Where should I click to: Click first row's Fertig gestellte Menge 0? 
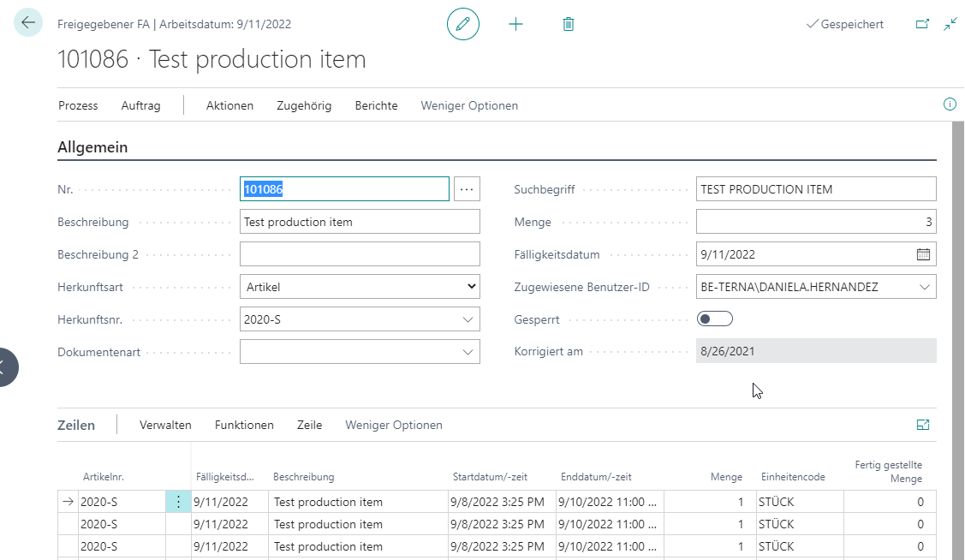[x=890, y=502]
